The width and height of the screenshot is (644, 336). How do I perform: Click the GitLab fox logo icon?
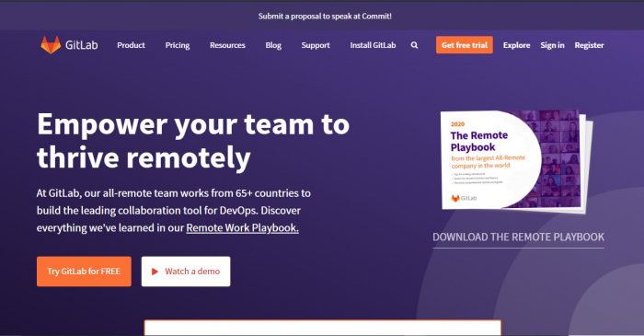click(x=51, y=45)
